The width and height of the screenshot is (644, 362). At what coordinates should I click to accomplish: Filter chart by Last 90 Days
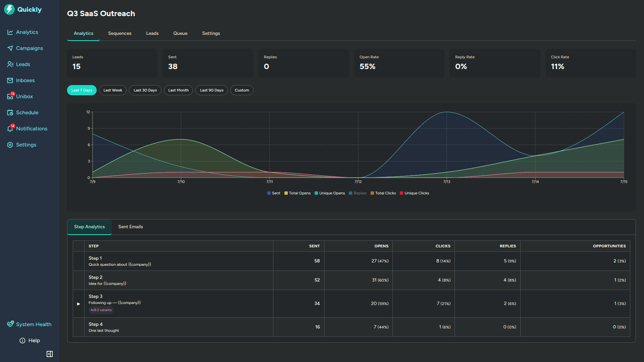click(x=212, y=90)
